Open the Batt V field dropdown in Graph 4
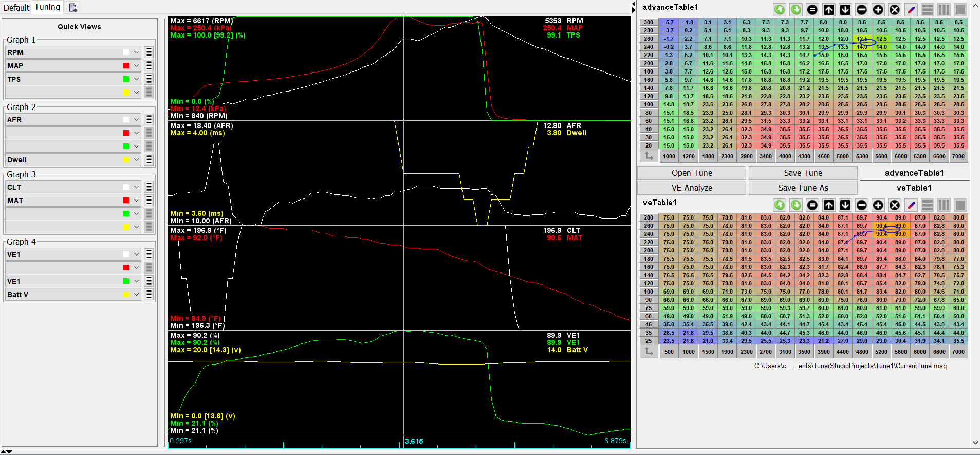The width and height of the screenshot is (980, 455). pyautogui.click(x=136, y=295)
